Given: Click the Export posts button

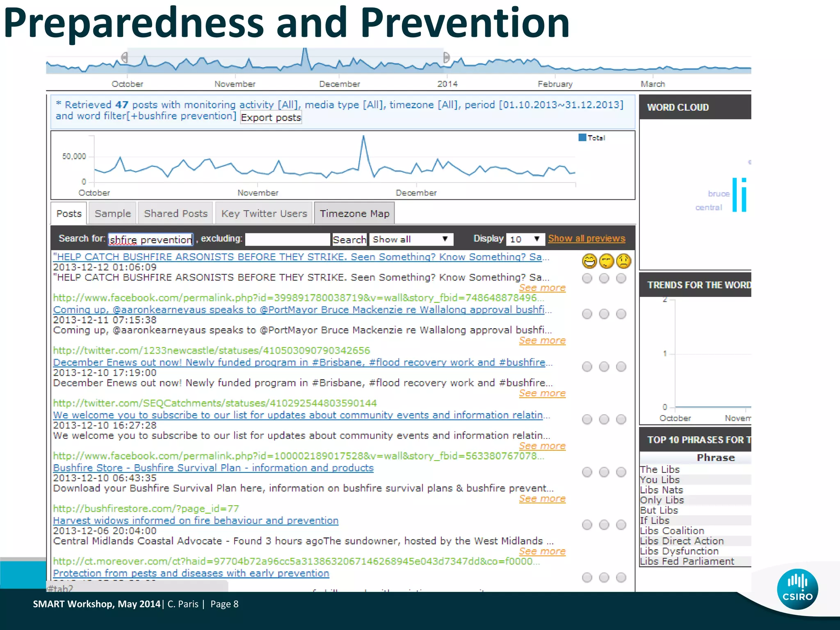Looking at the screenshot, I should pyautogui.click(x=271, y=118).
